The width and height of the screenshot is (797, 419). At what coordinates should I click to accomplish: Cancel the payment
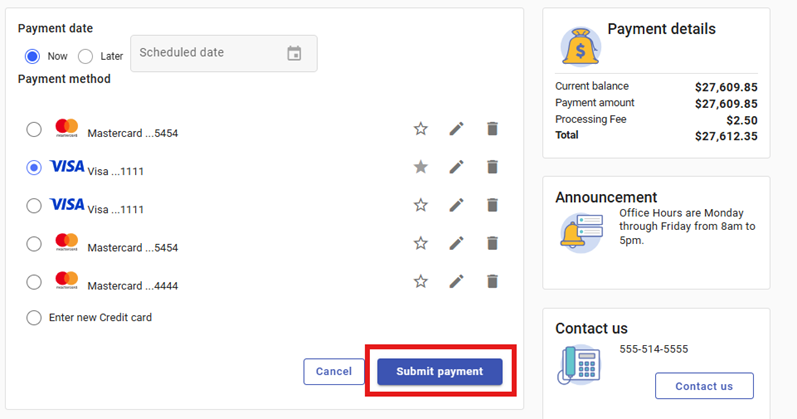(x=333, y=372)
